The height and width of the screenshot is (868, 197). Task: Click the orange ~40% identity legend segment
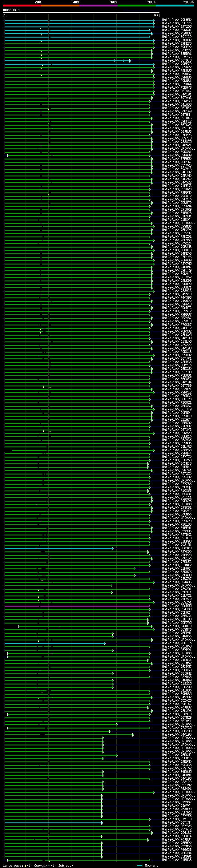pyautogui.click(x=60, y=6)
